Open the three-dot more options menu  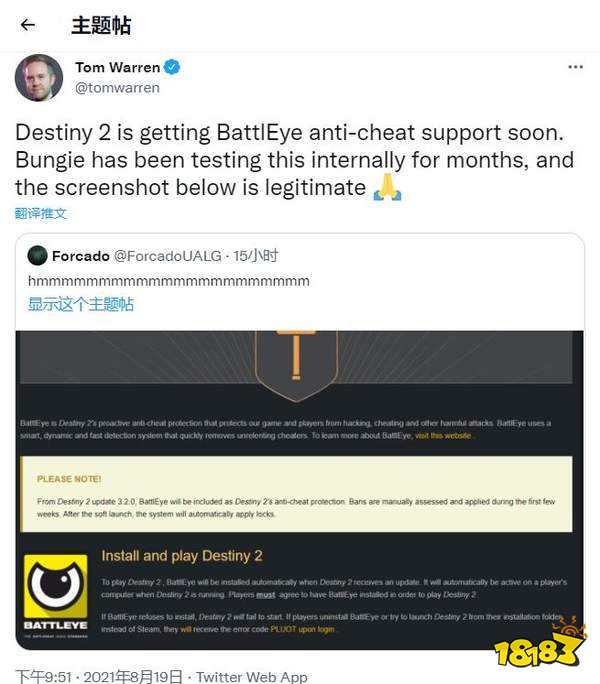[x=576, y=67]
